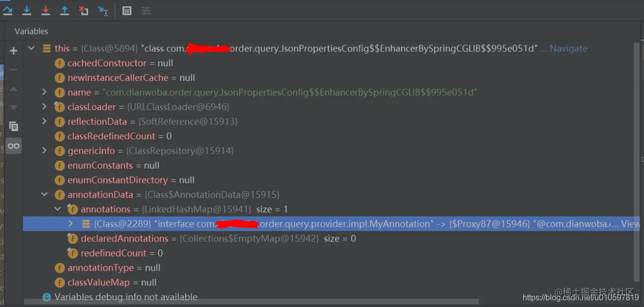This screenshot has width=644, height=307.
Task: Expand the Class@2289 MyAnnotation entry
Action: (70, 224)
